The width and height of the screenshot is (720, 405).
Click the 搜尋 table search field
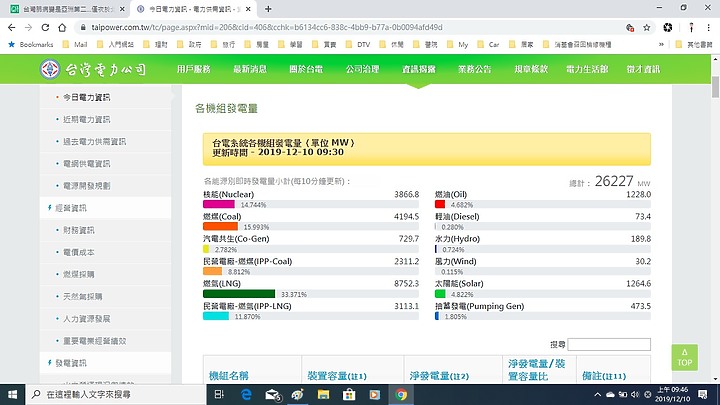point(609,344)
